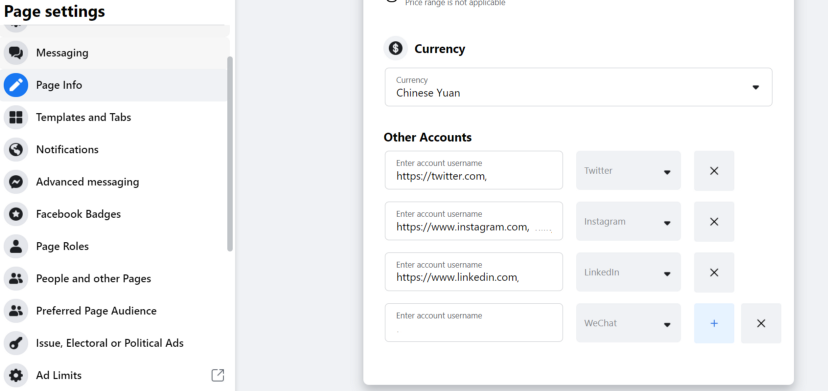Screen dimensions: 828x391
Task: Click the Currency dollar sign icon
Action: point(396,49)
